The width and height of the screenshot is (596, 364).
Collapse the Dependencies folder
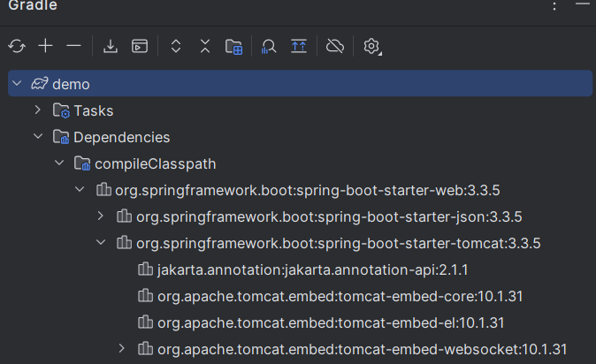click(38, 136)
